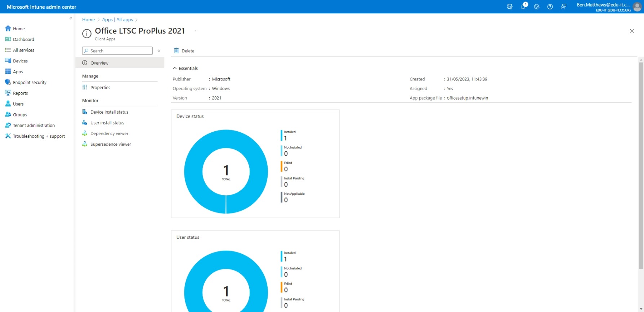Select Not Applicable legend in Device status
Viewport: 644px width, 312px height.
293,197
